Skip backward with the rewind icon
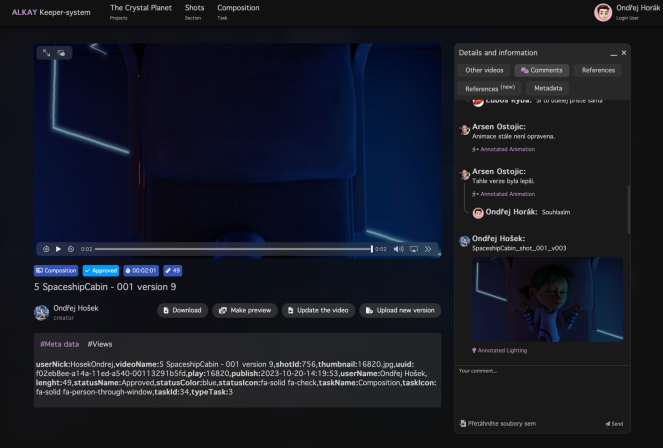The image size is (663, 448). click(46, 249)
